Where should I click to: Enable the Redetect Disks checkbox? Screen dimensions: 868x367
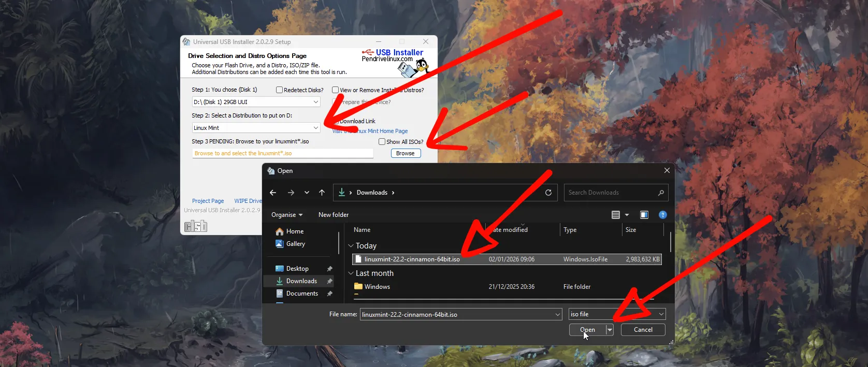click(280, 90)
